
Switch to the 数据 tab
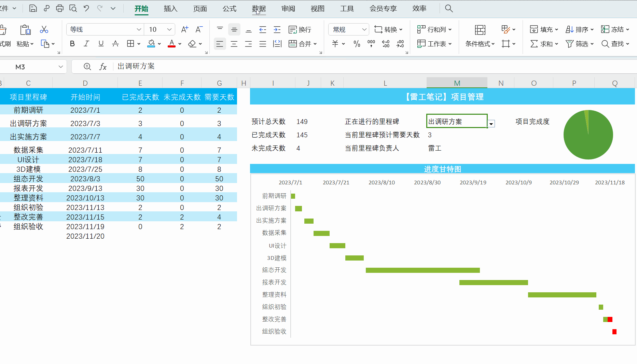[259, 9]
